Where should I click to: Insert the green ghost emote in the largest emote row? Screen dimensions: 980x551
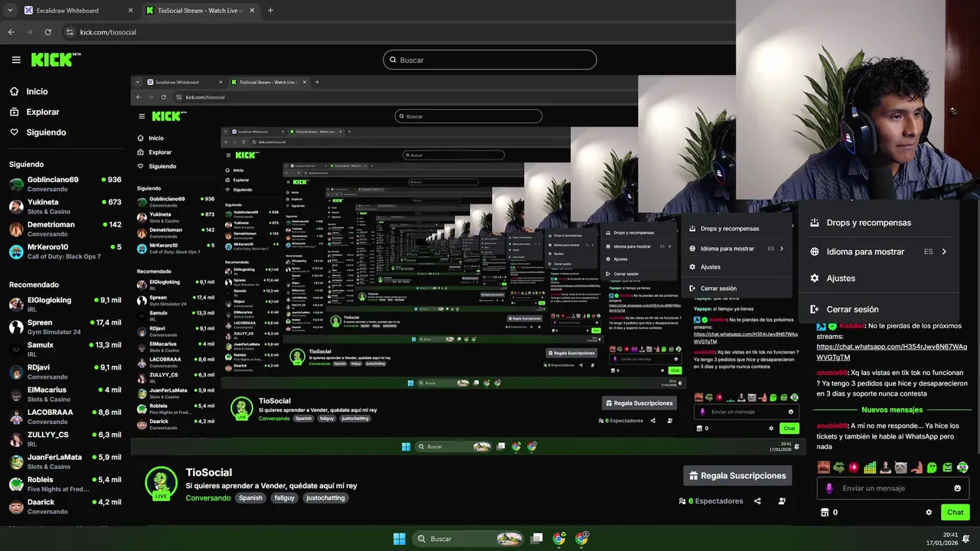(932, 468)
